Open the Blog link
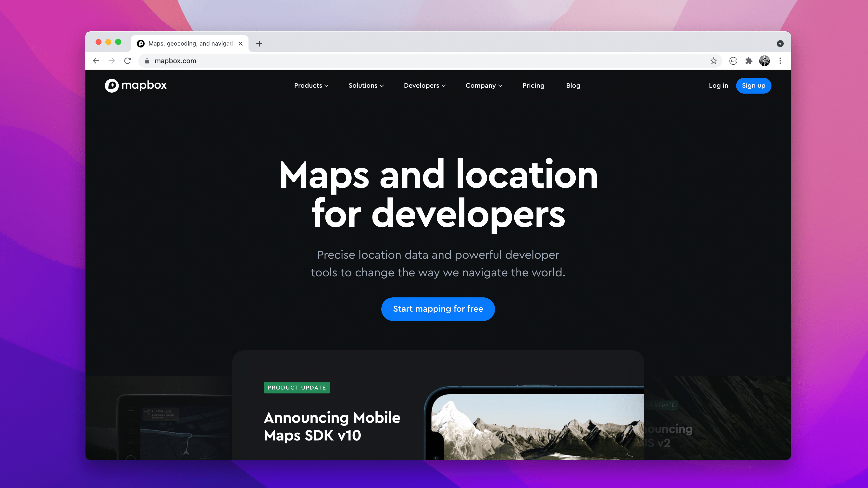Image resolution: width=868 pixels, height=488 pixels. 573,85
